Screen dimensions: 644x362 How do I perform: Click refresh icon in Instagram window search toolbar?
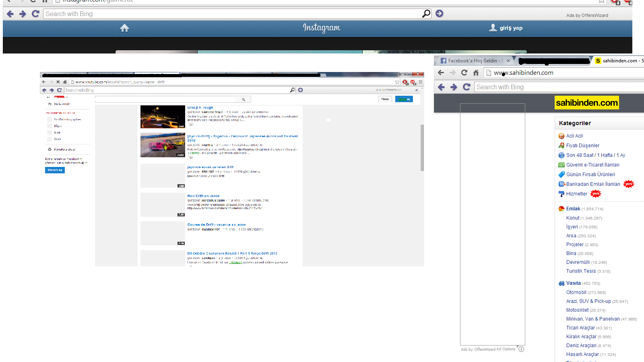point(35,14)
